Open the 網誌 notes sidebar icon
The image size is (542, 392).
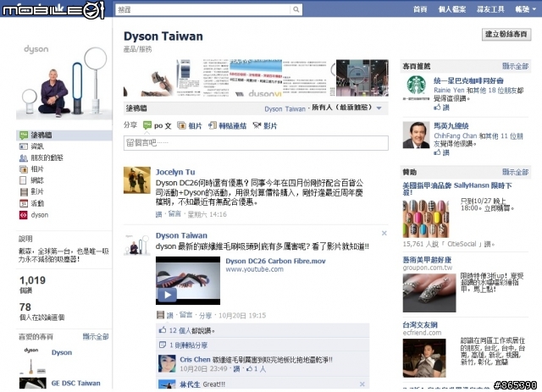pyautogui.click(x=23, y=180)
